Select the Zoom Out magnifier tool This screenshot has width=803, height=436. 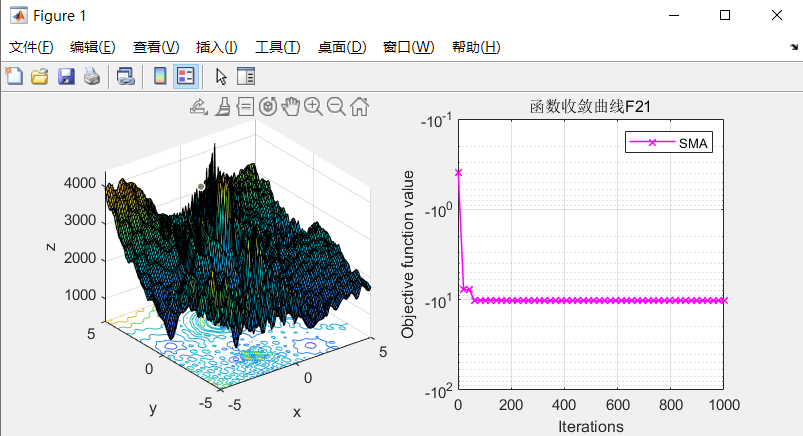[336, 106]
